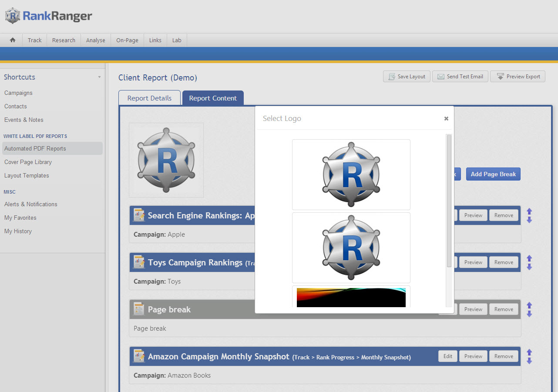This screenshot has height=392, width=558.
Task: Move Search Engine Rankings section up arrow
Action: [529, 211]
